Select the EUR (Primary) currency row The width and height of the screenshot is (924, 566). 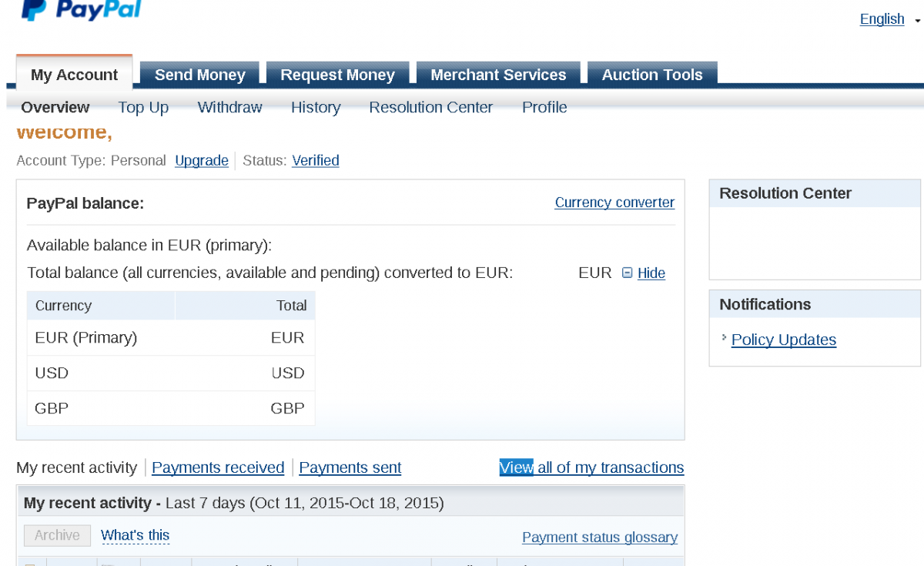171,337
